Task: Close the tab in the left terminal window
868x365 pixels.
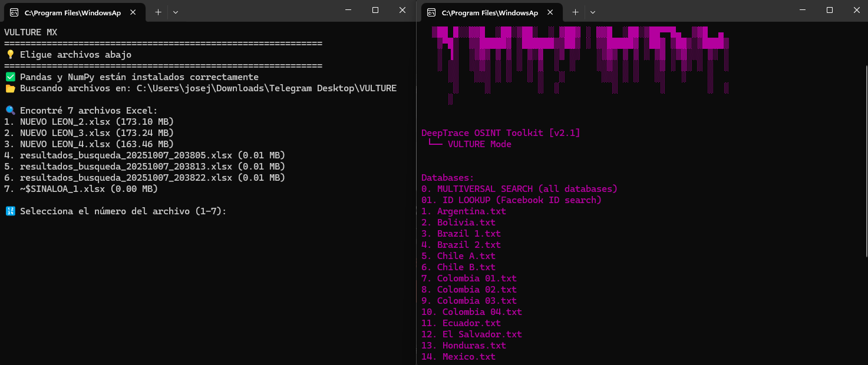Action: tap(133, 12)
